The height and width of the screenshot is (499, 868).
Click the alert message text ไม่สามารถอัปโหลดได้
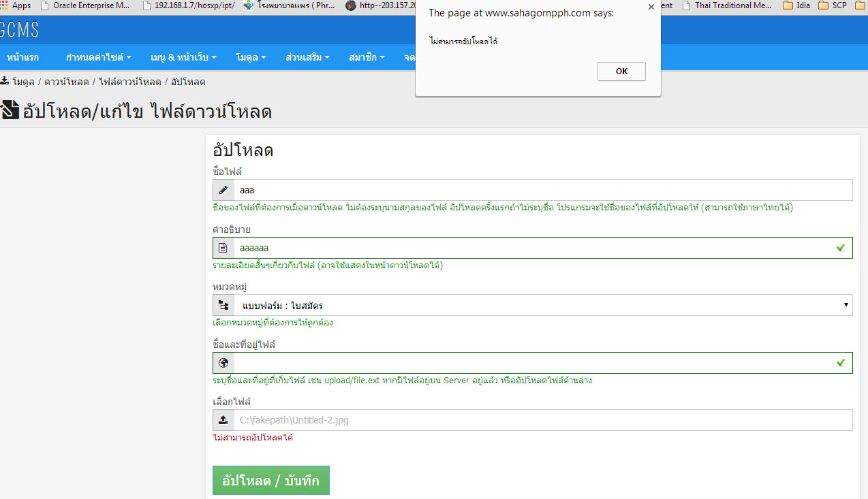(x=463, y=42)
